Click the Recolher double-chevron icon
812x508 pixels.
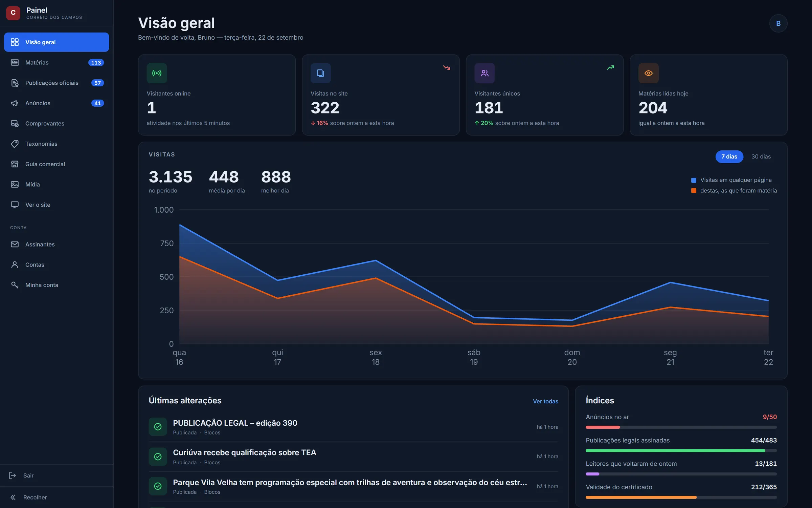(13, 497)
